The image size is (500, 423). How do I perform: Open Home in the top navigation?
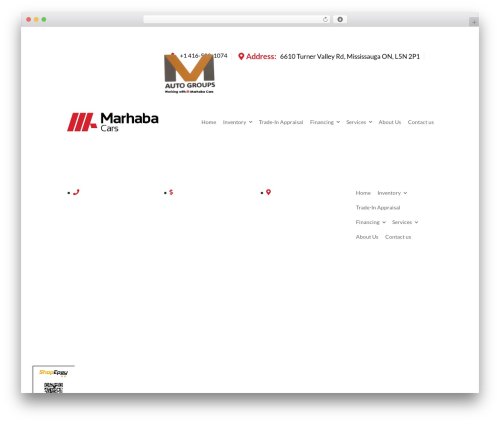click(209, 122)
